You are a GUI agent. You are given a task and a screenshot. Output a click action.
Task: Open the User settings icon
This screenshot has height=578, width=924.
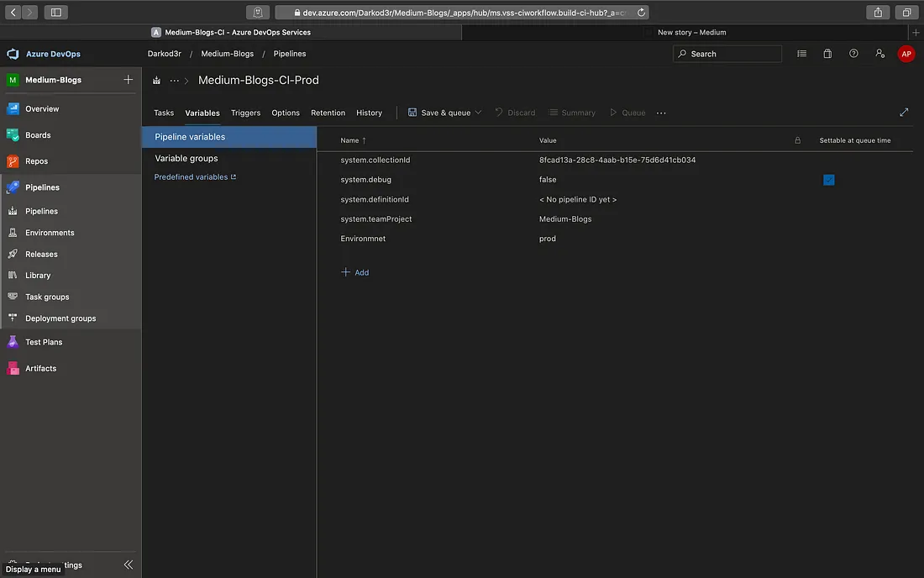(x=879, y=54)
